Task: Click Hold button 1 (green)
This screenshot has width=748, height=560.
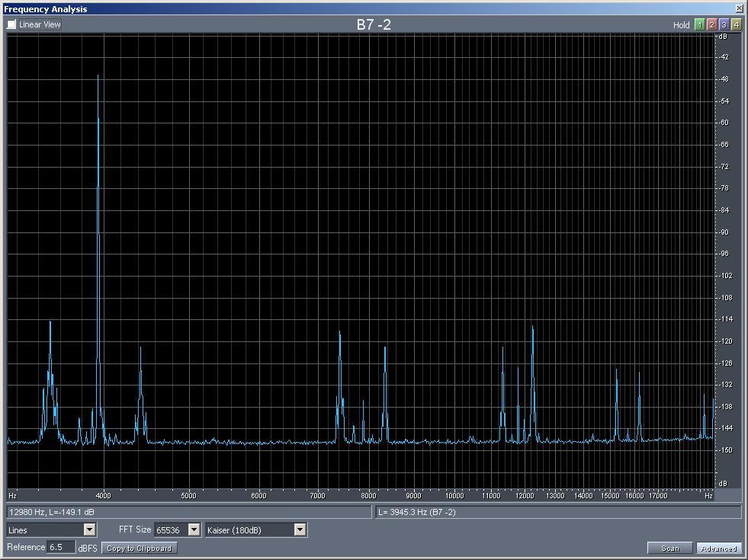Action: tap(699, 25)
